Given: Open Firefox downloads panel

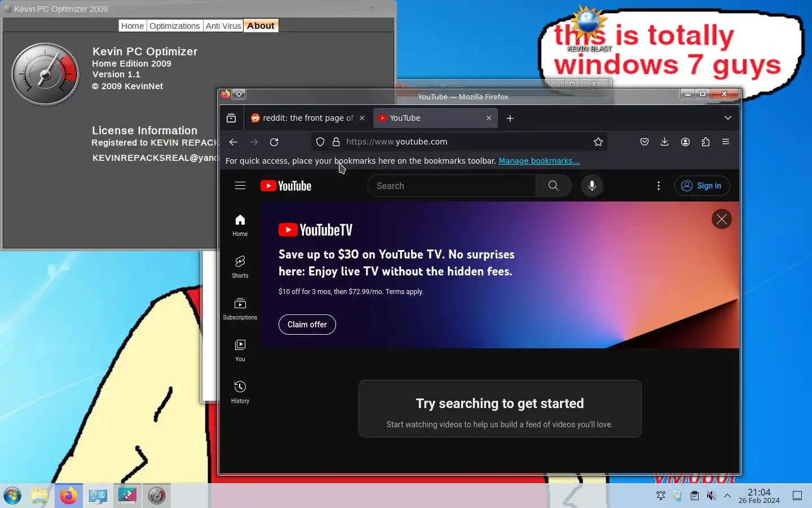Looking at the screenshot, I should click(x=665, y=142).
